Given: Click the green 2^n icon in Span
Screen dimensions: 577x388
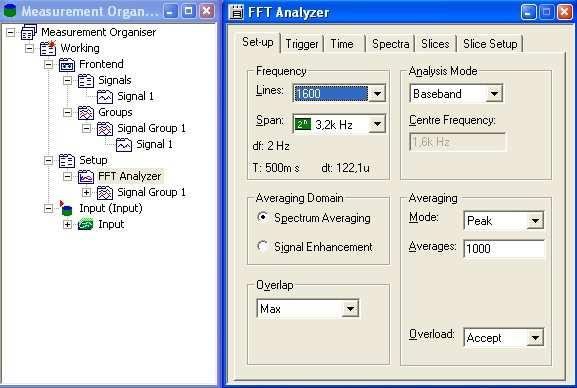Looking at the screenshot, I should click(302, 124).
